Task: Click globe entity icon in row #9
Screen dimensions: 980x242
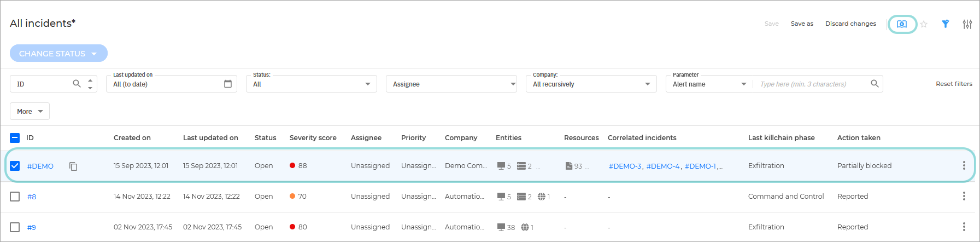Action: [525, 227]
